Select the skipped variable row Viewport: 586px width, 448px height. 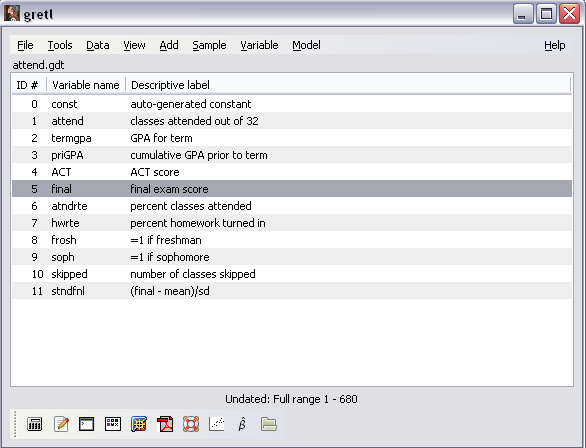pos(292,274)
